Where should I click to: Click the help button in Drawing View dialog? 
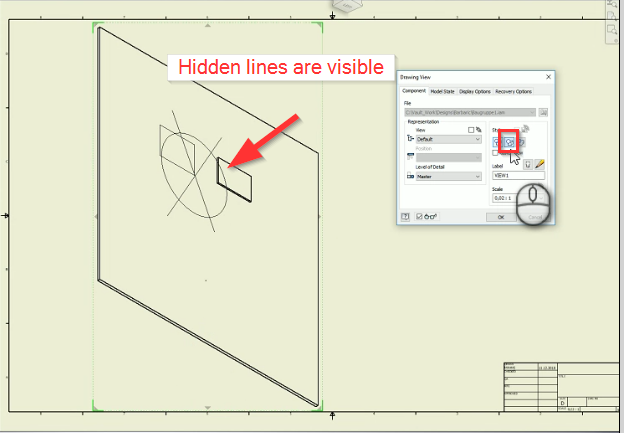coord(405,217)
